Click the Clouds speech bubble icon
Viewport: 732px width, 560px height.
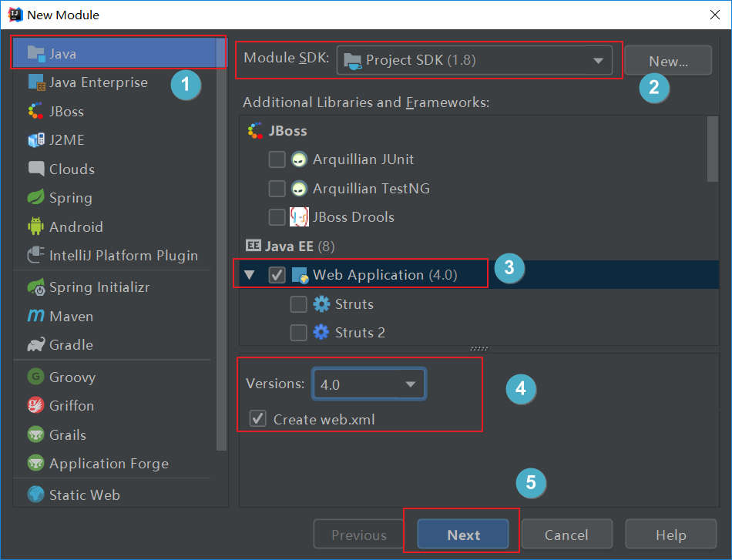[36, 169]
